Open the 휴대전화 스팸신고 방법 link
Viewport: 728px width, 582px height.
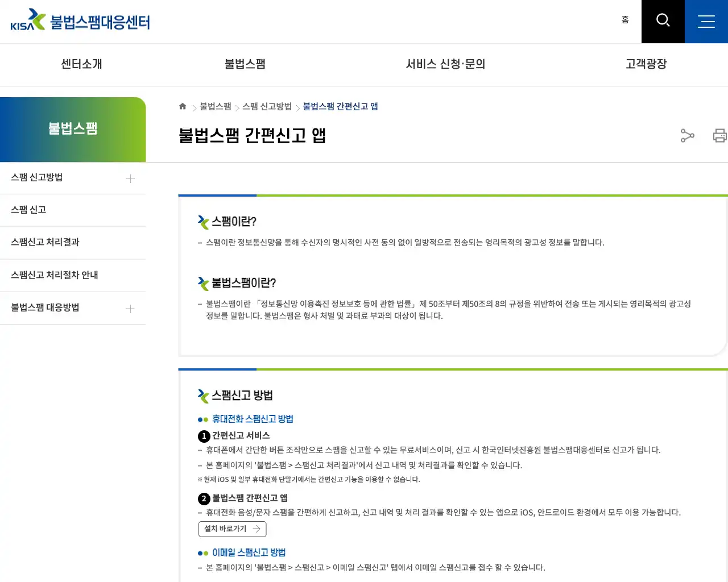pos(252,419)
